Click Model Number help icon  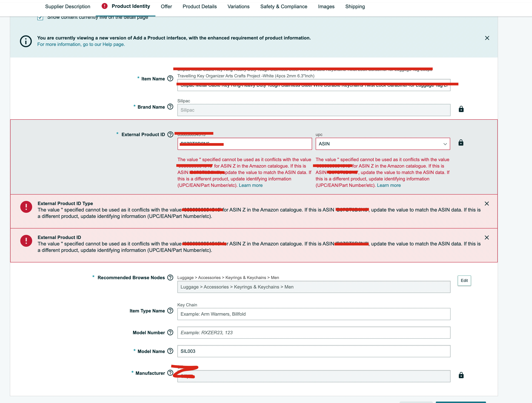(x=170, y=332)
